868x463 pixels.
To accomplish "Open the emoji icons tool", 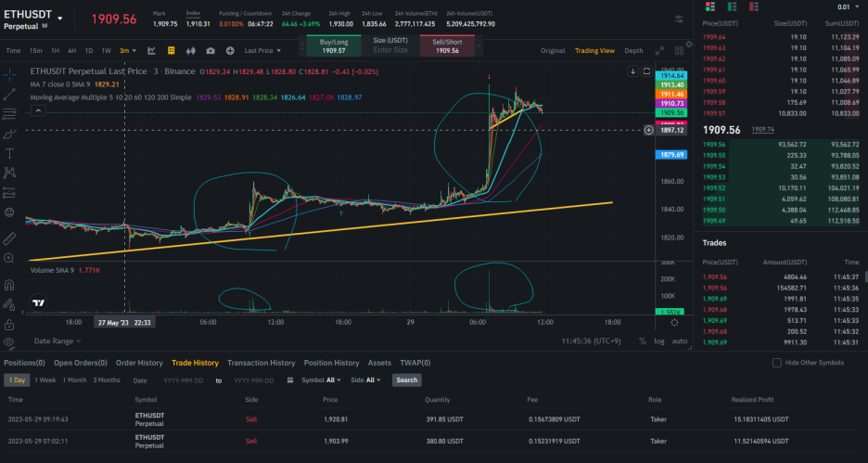I will (x=9, y=212).
